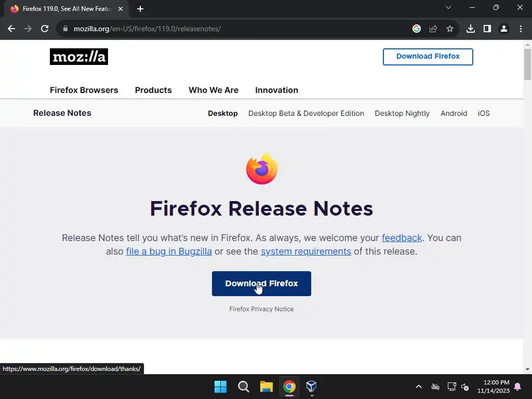Click the header Download Firefox button
This screenshot has height=399, width=532.
coord(428,57)
